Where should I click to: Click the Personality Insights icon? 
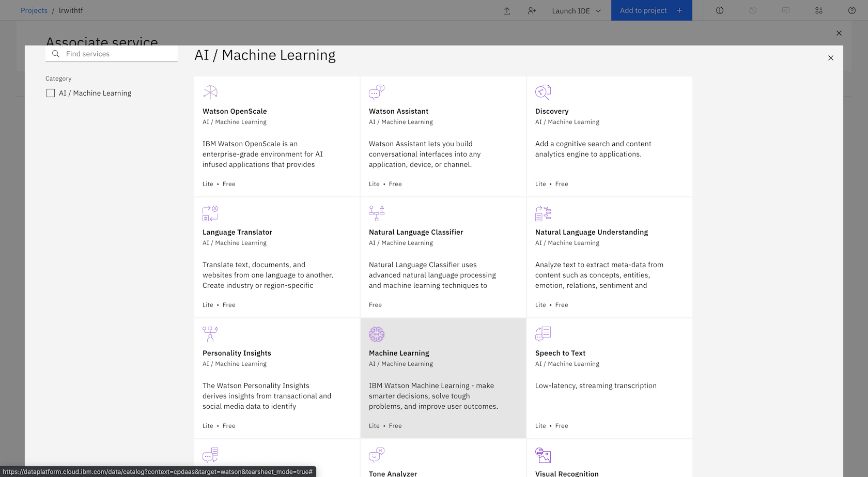[210, 334]
